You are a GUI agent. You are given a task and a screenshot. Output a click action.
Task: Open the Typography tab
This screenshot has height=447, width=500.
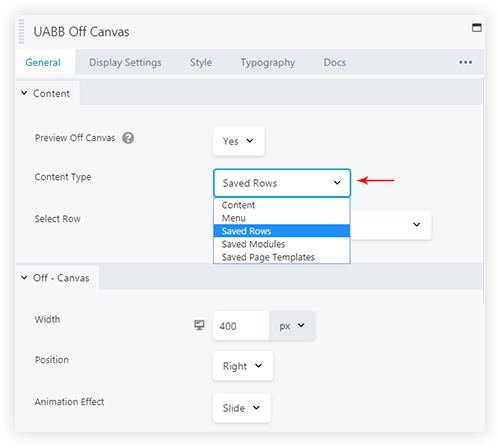268,62
